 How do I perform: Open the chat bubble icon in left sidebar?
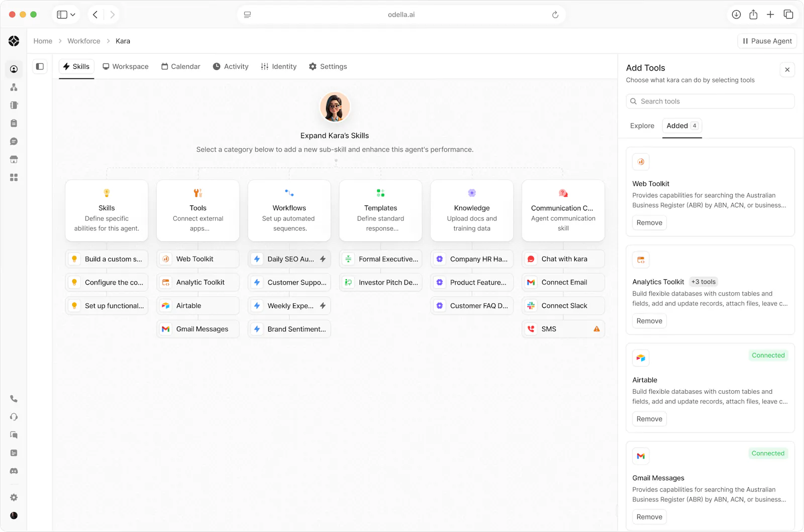(14, 142)
